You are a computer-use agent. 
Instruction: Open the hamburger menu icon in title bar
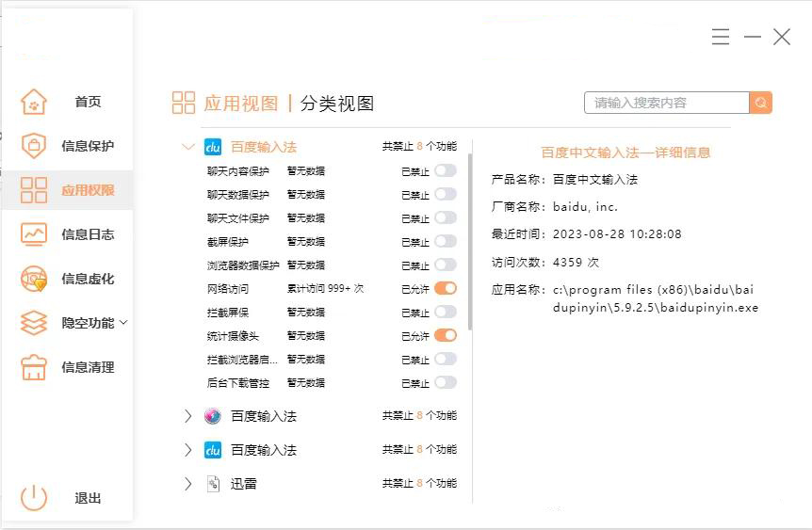(x=721, y=37)
